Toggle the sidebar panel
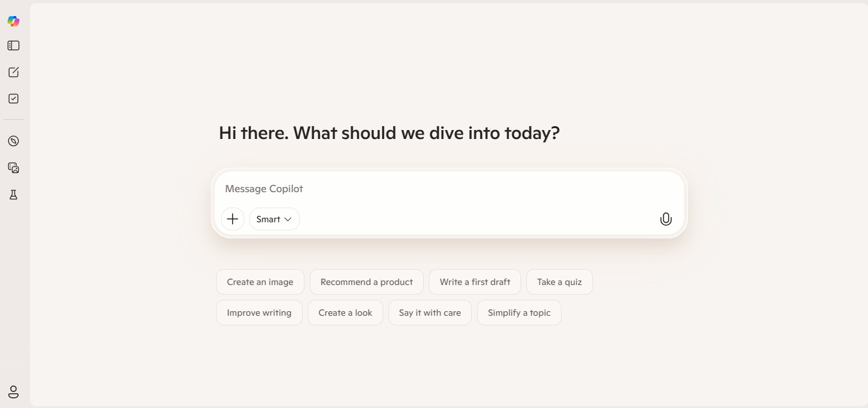 (13, 45)
